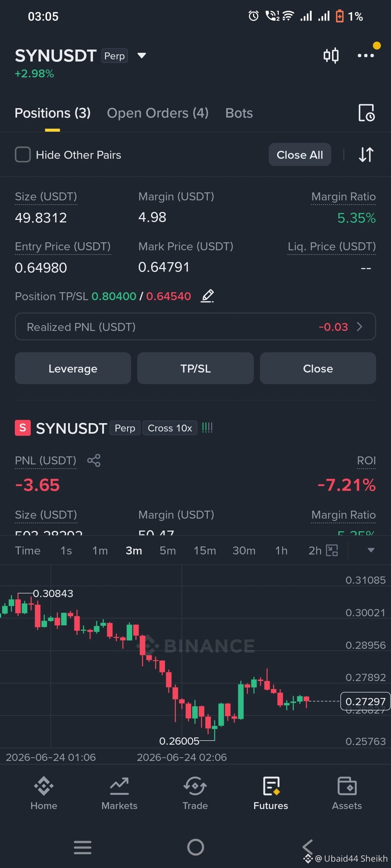Select the 3m chart interval
391x868 pixels.
(x=134, y=550)
